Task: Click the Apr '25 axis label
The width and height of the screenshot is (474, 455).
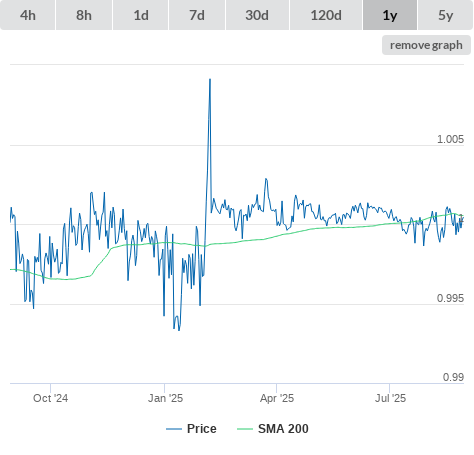Action: pos(277,398)
